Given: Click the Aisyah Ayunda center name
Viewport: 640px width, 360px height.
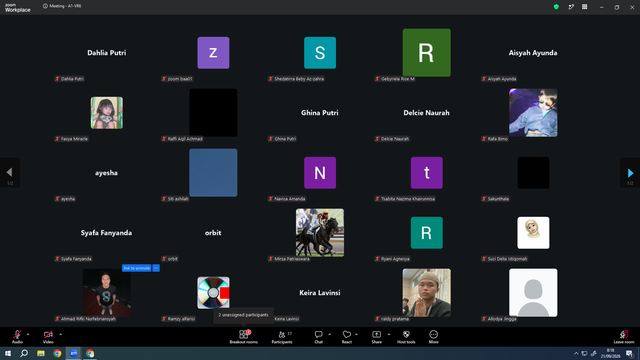Looking at the screenshot, I should point(533,53).
